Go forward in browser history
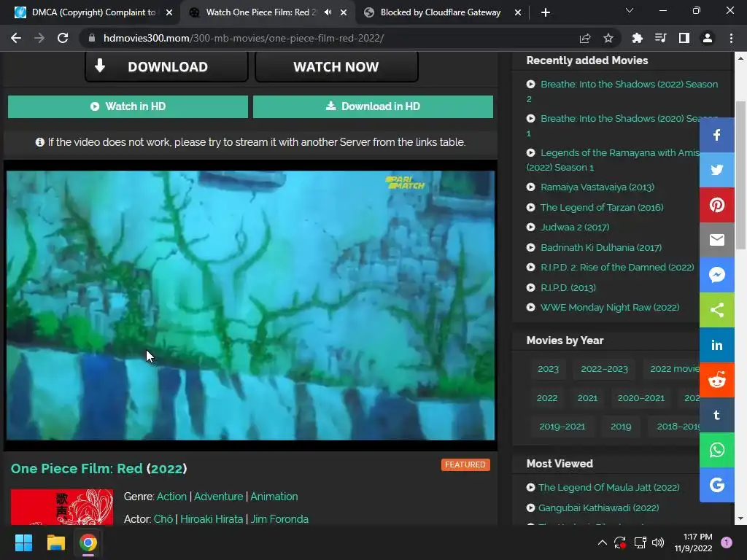 (39, 38)
